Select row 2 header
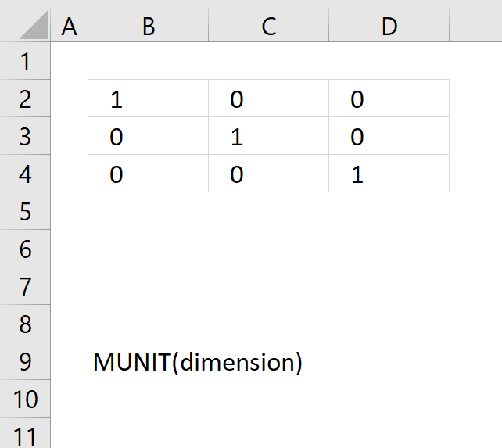Screen dimensions: 502x448 (x=25, y=99)
